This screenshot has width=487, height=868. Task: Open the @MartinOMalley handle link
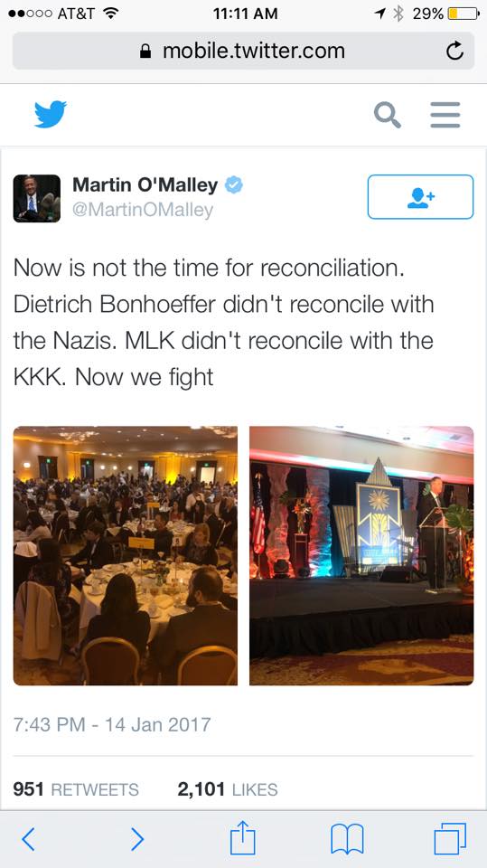pos(143,210)
